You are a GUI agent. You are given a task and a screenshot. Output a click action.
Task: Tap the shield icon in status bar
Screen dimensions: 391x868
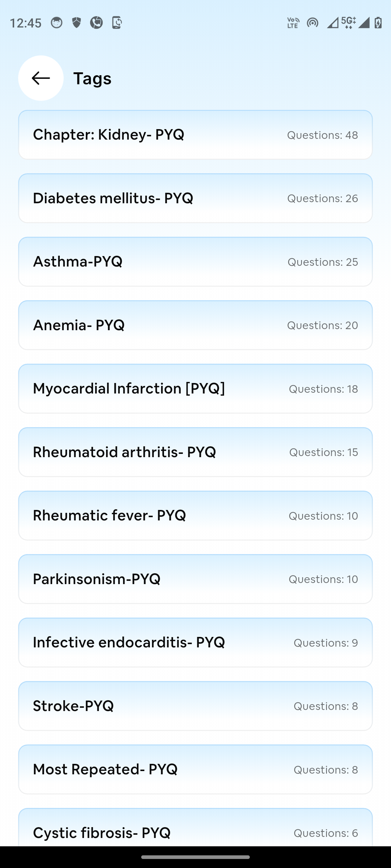point(76,23)
